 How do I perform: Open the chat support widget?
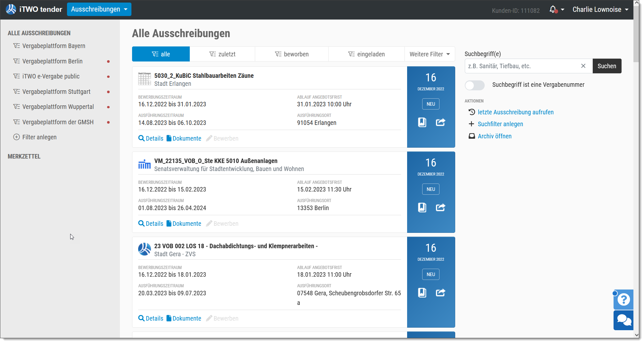(623, 320)
